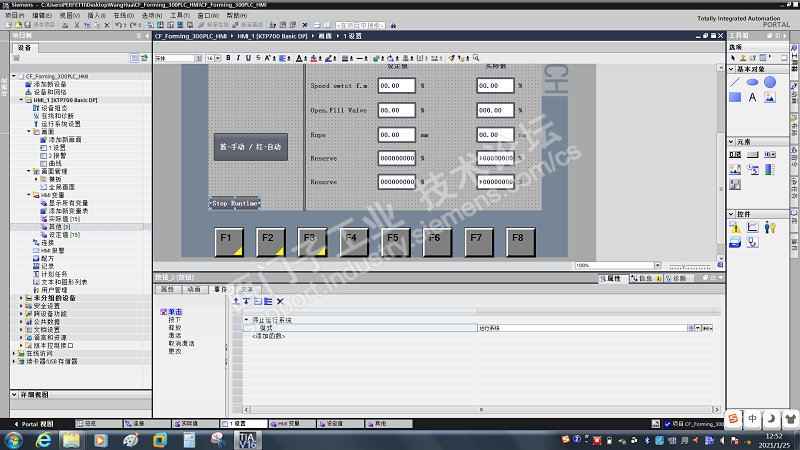Select the Ellipse object in toolbox
The width and height of the screenshot is (800, 450).
753,82
